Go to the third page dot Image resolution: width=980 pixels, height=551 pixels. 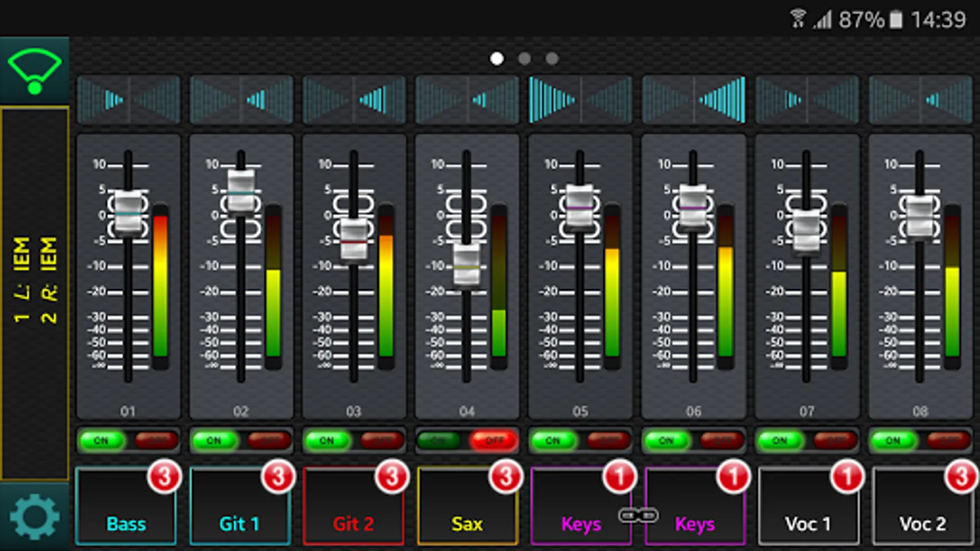tap(552, 58)
